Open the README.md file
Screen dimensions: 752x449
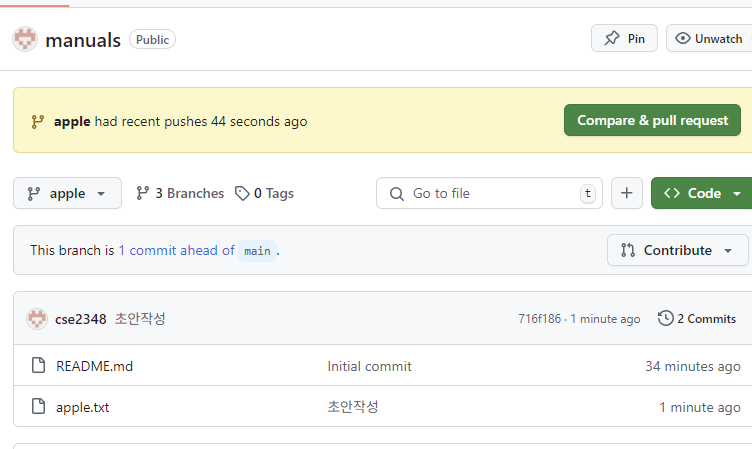(94, 366)
